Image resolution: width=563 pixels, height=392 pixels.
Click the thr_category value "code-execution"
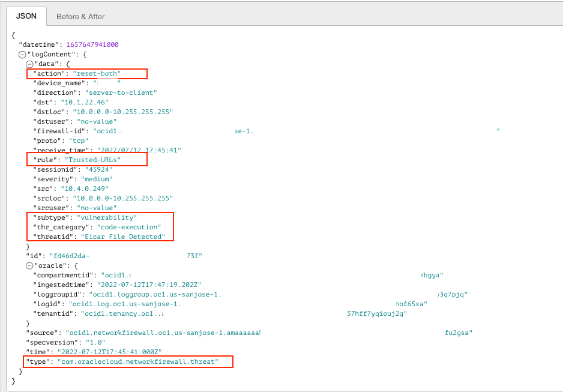[x=129, y=228]
